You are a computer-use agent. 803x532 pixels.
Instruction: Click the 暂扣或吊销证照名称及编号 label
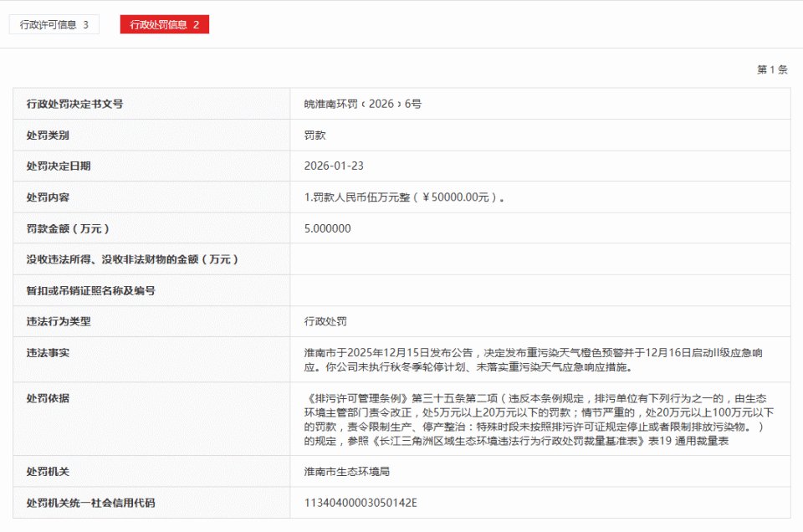click(x=90, y=291)
